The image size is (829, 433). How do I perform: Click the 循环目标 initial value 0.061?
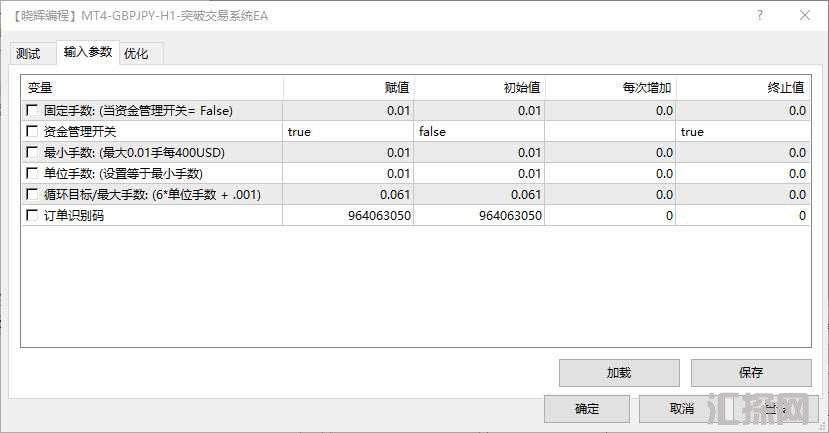click(x=479, y=195)
